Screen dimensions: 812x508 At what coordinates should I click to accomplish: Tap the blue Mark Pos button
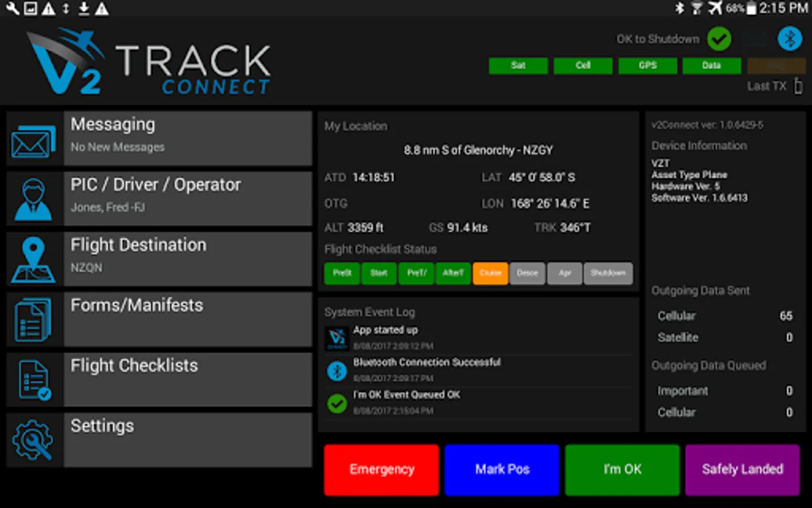pyautogui.click(x=502, y=470)
